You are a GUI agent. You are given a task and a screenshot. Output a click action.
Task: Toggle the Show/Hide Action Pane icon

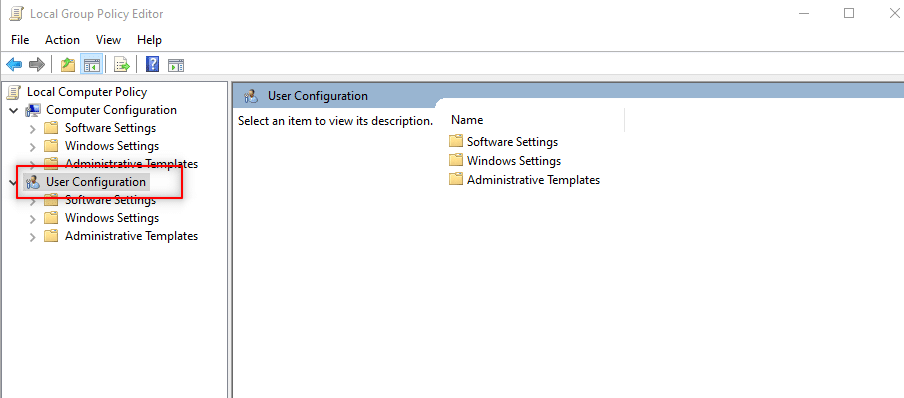[x=176, y=65]
